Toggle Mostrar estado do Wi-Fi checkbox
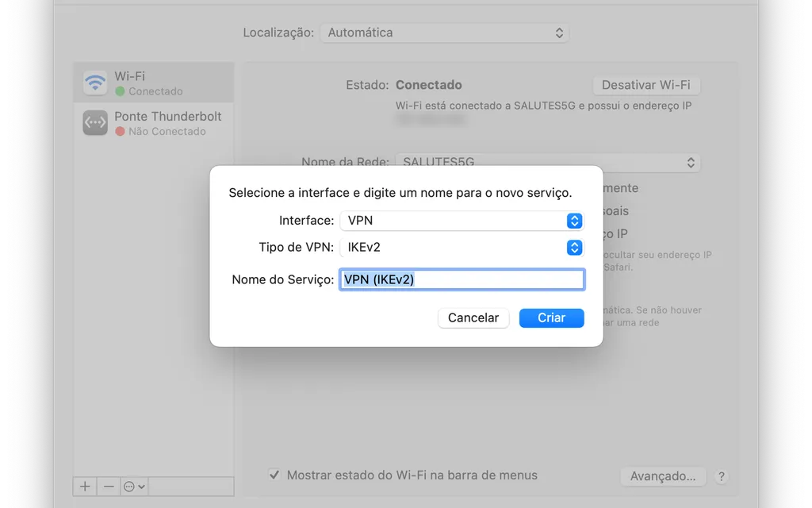 [x=274, y=475]
